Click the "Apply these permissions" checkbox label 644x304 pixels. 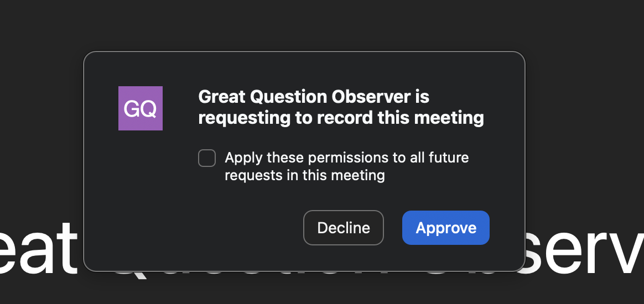click(x=346, y=158)
